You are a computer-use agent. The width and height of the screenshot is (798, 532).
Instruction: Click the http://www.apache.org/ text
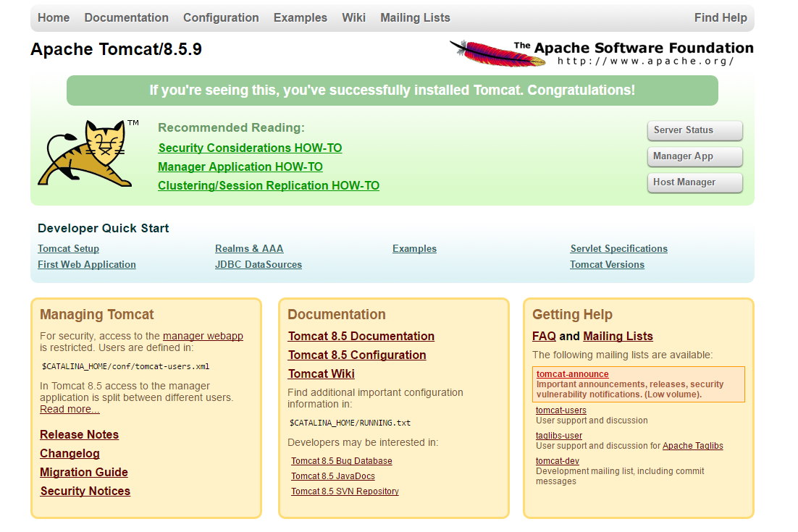tap(645, 61)
